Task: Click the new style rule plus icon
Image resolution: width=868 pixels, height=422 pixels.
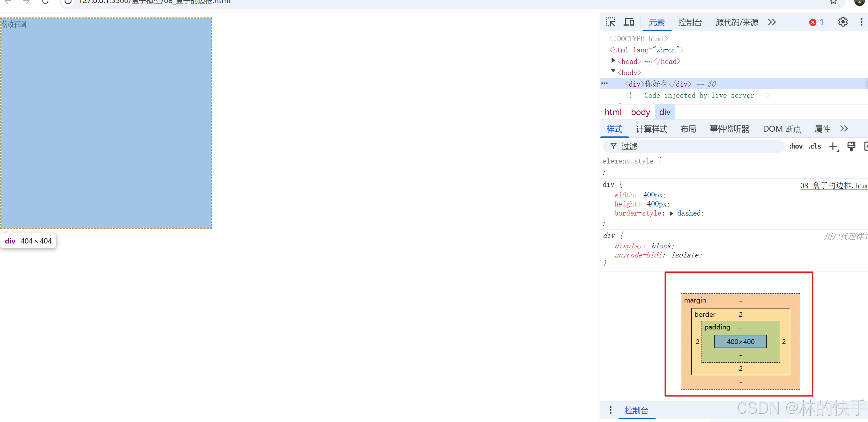Action: 833,146
